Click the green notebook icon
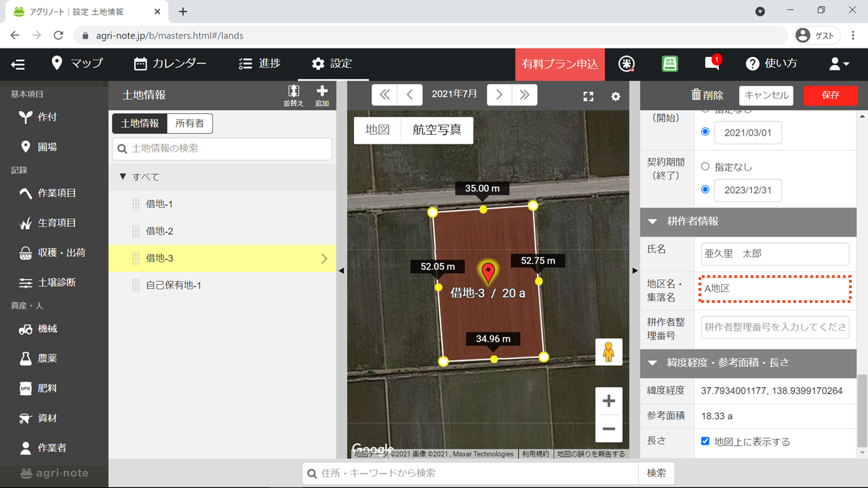This screenshot has height=488, width=868. pos(670,64)
